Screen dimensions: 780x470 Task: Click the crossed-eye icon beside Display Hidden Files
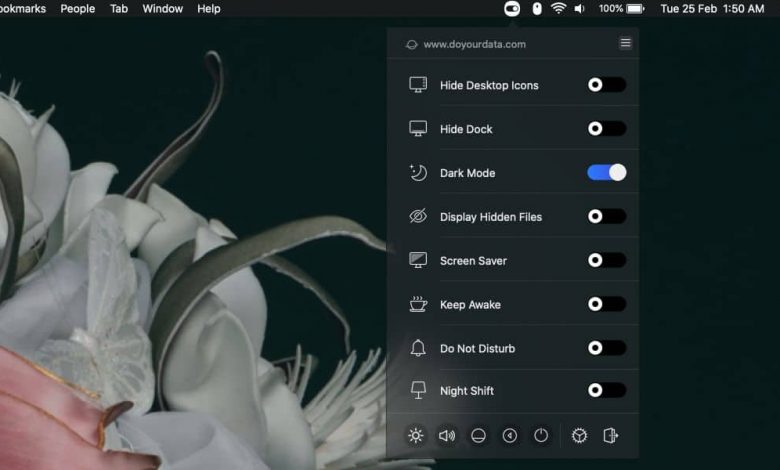(x=418, y=216)
